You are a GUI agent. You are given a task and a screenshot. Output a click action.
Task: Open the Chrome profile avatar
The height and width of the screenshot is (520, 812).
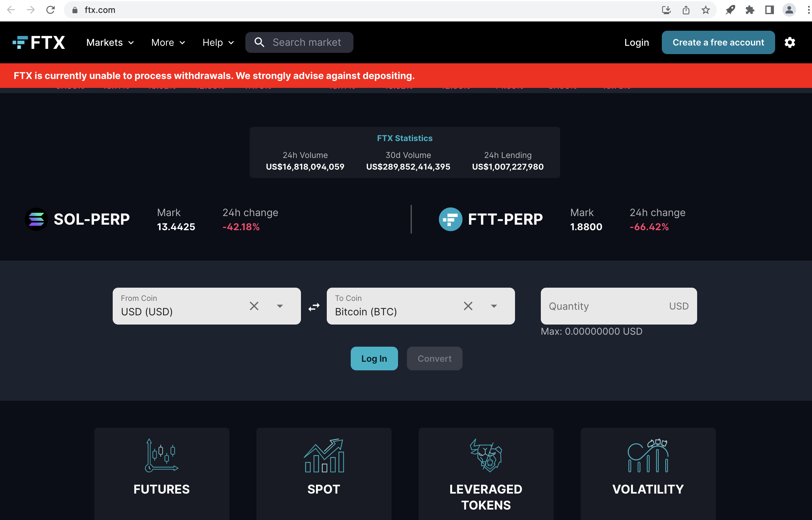789,10
